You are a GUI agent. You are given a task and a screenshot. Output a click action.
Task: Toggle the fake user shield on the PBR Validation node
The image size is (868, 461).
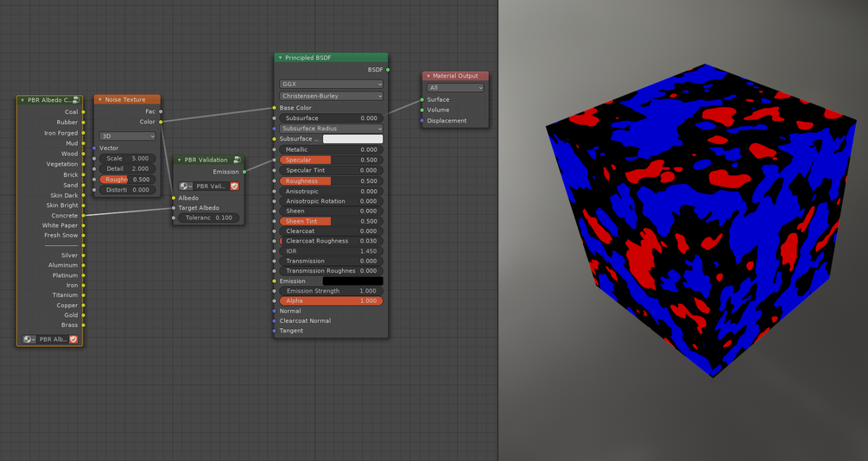point(234,186)
